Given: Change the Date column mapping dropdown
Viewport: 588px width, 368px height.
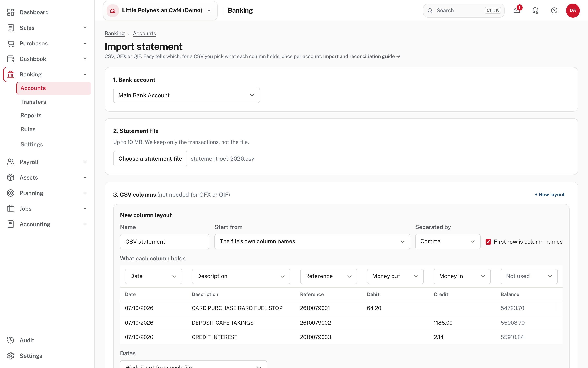Looking at the screenshot, I should (x=153, y=276).
